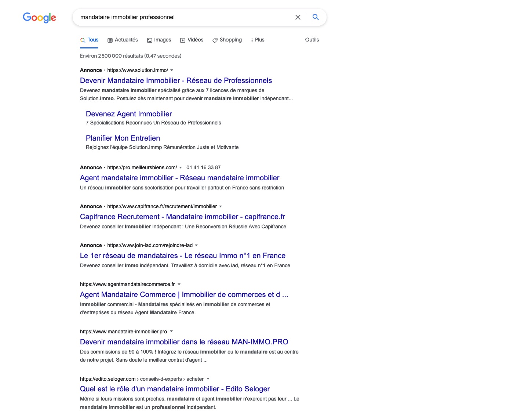Open the Vidéos results tab

192,40
